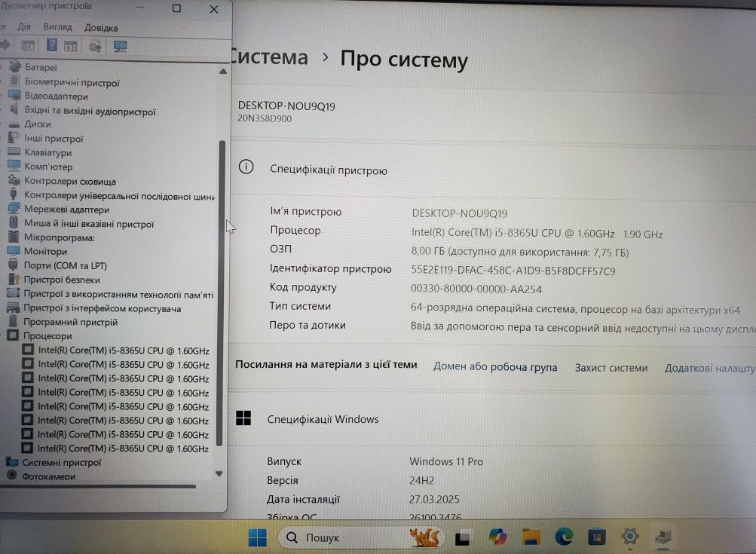Click the RAM value 8,00 ГБ in Settings
The width and height of the screenshot is (756, 554).
pos(520,252)
